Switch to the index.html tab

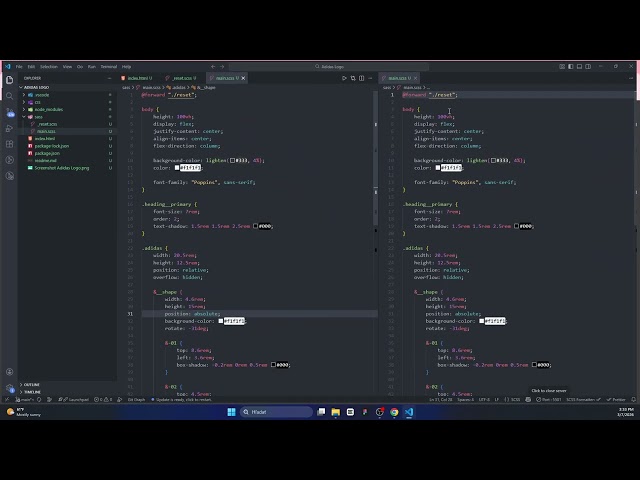pos(137,78)
